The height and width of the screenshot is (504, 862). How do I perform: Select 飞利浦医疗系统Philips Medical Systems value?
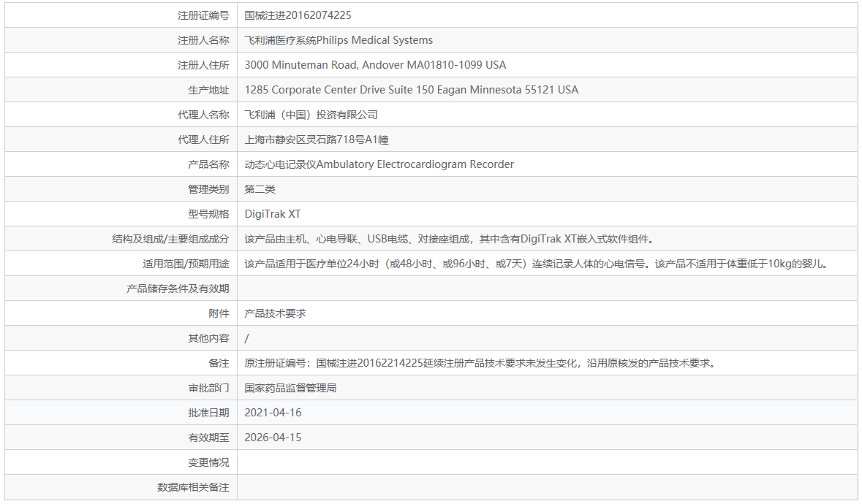[339, 40]
